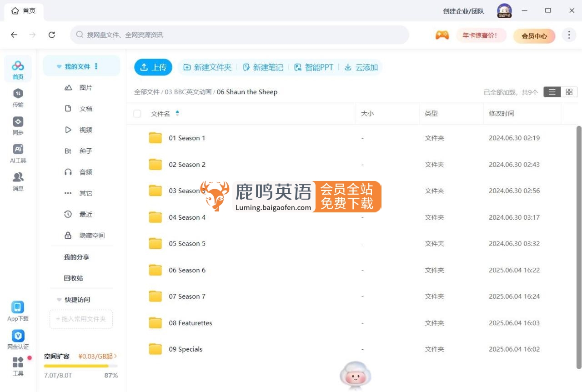Collapse the 我的文件 section
The width and height of the screenshot is (582, 392).
pos(59,65)
